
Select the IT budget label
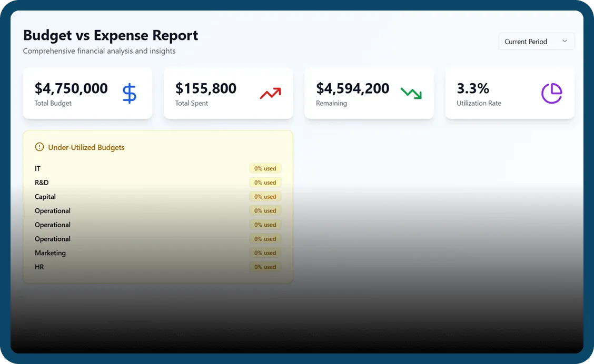pos(38,169)
